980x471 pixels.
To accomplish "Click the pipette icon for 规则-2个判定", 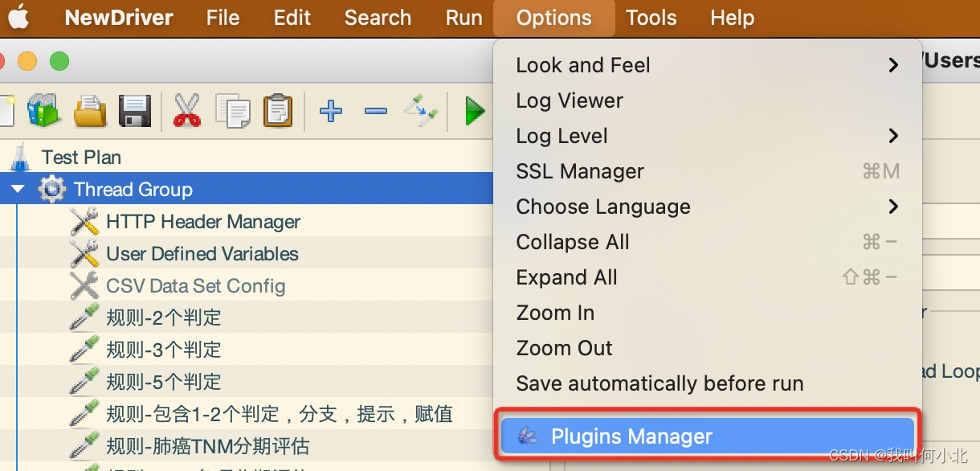I will pos(84,317).
